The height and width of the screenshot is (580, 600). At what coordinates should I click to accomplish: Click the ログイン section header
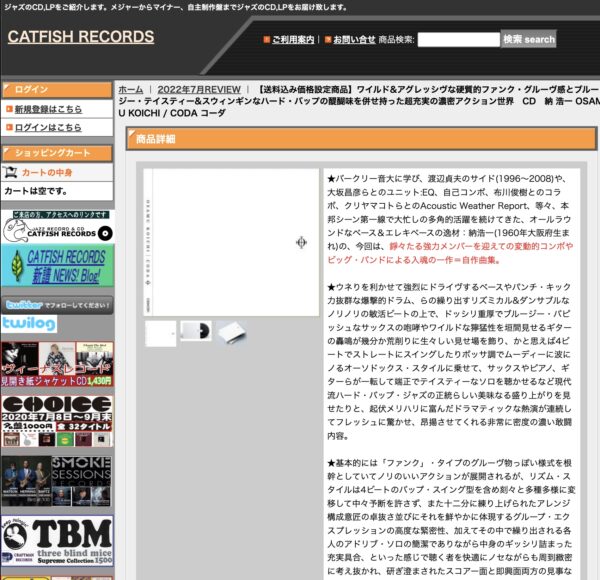pos(57,90)
